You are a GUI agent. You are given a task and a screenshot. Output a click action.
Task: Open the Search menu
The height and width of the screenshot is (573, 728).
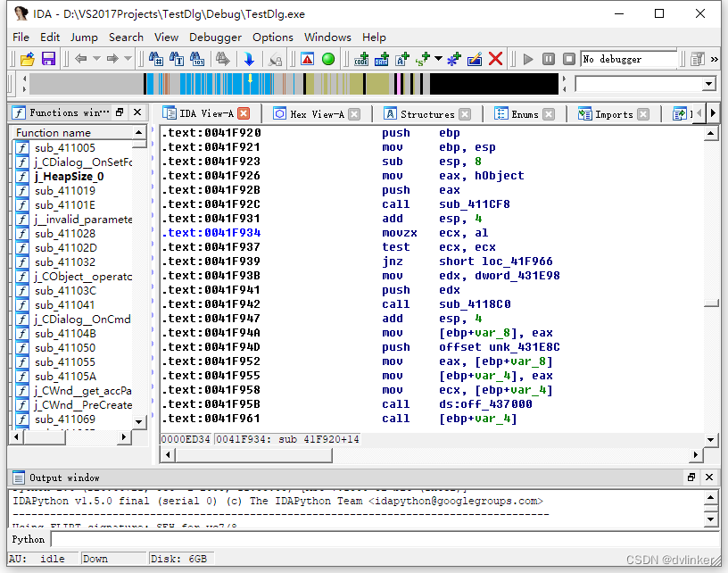(x=126, y=37)
